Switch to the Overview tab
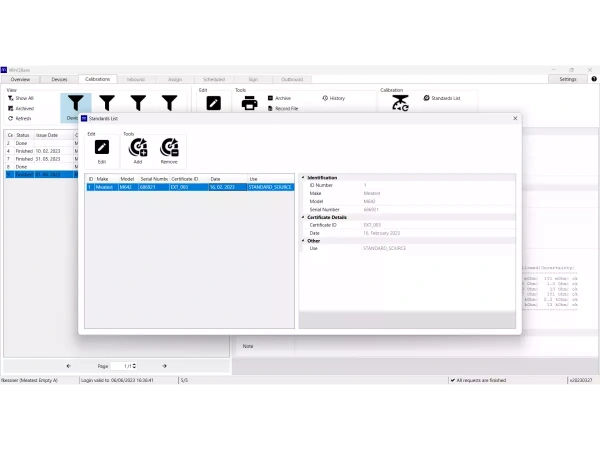This screenshot has height=450, width=600. (20, 79)
